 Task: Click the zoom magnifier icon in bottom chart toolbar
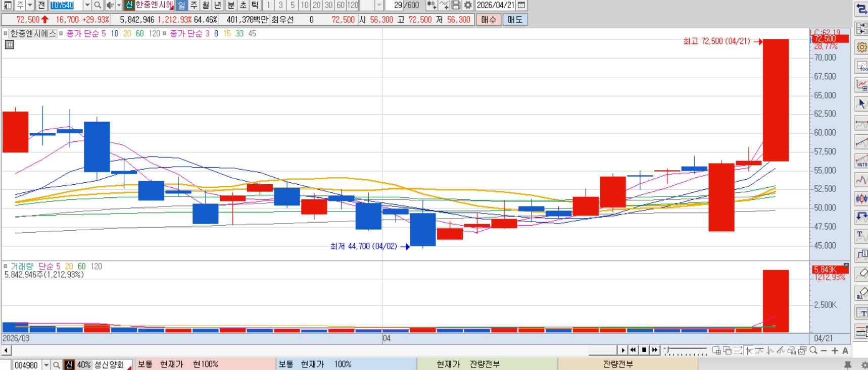pos(813,350)
